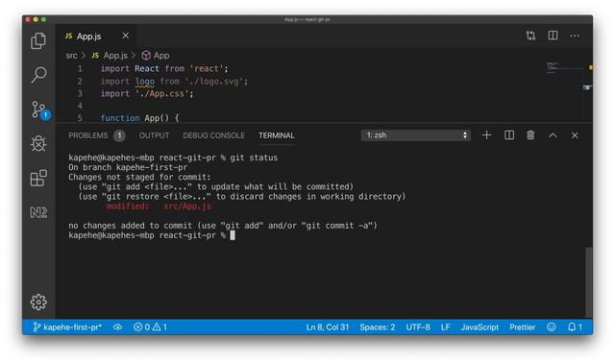Click the On branch kapehe-first-pr line
Image resolution: width=615 pixels, height=364 pixels.
tap(128, 167)
